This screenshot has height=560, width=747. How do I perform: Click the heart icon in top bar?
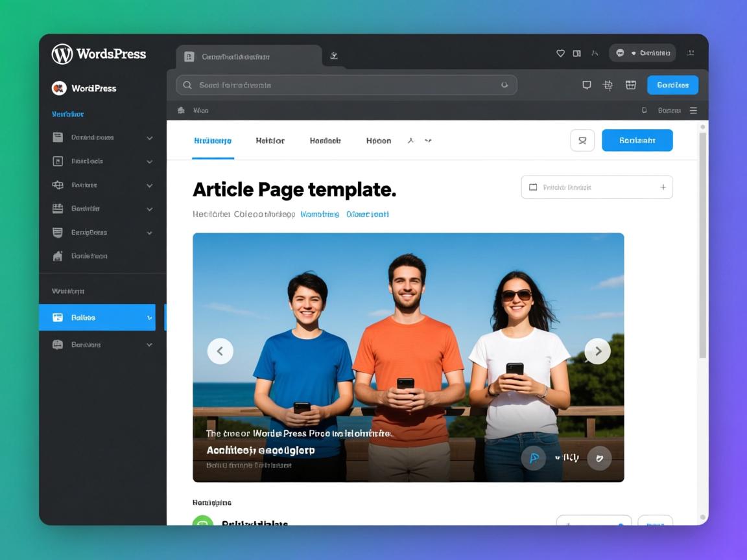[x=560, y=54]
